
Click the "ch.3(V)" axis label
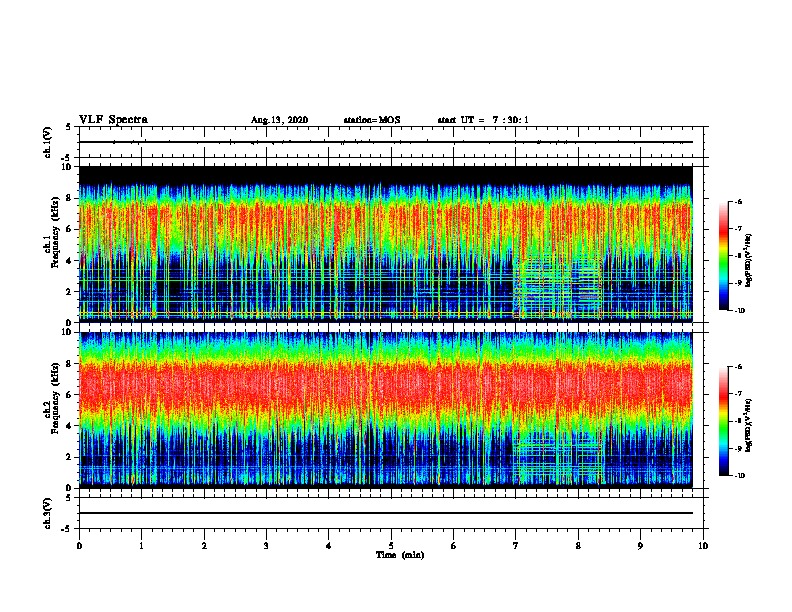click(x=48, y=513)
